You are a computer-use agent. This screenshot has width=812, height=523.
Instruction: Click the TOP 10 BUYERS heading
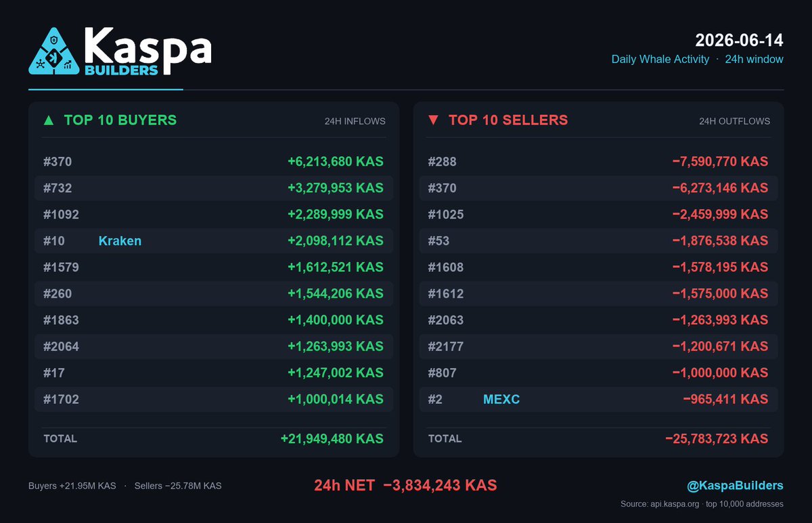[x=120, y=120]
